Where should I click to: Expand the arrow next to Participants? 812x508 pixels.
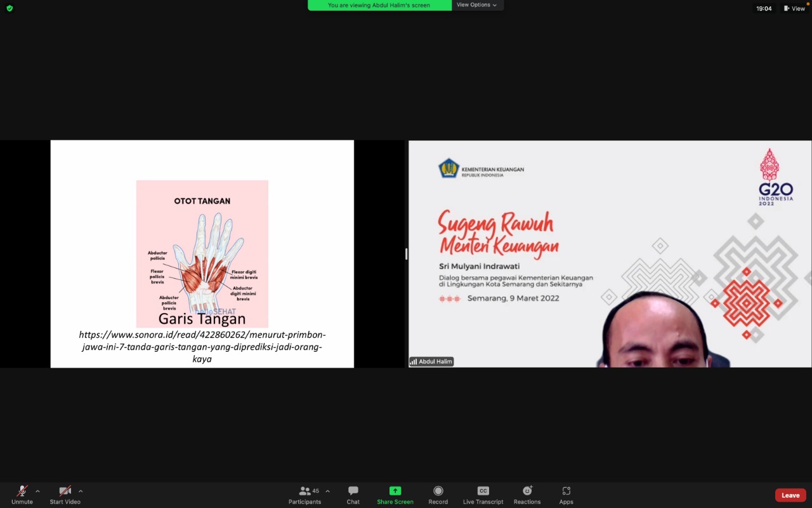[x=327, y=491]
